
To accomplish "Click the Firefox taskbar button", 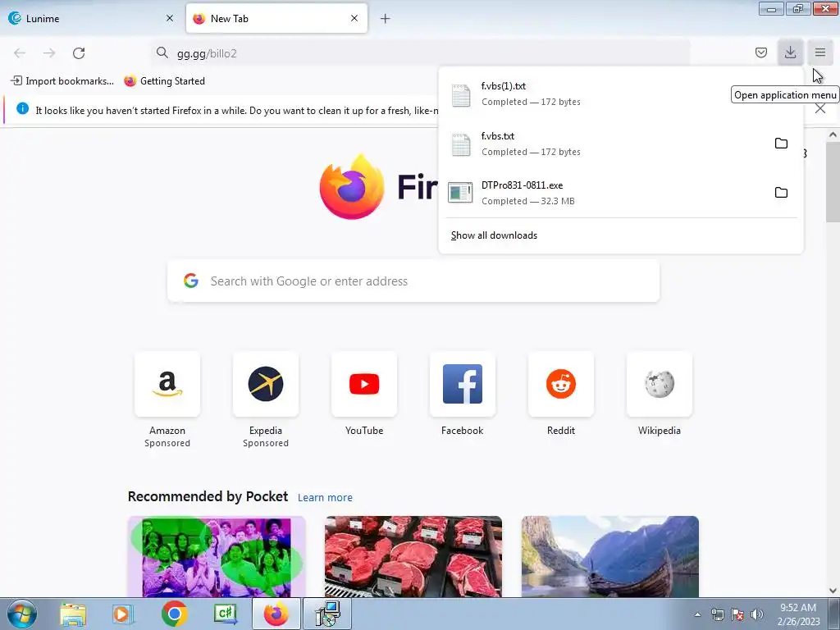I will (276, 614).
